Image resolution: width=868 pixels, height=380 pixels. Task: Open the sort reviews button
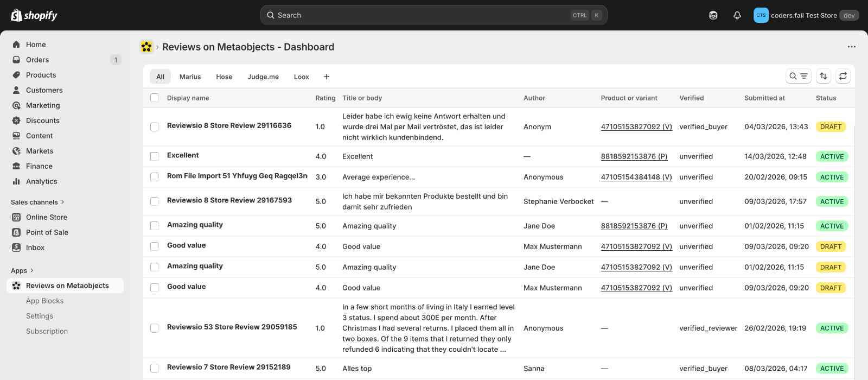824,76
